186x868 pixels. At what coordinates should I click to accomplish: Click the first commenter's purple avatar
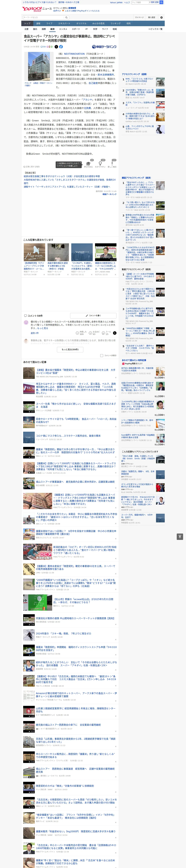point(26,322)
